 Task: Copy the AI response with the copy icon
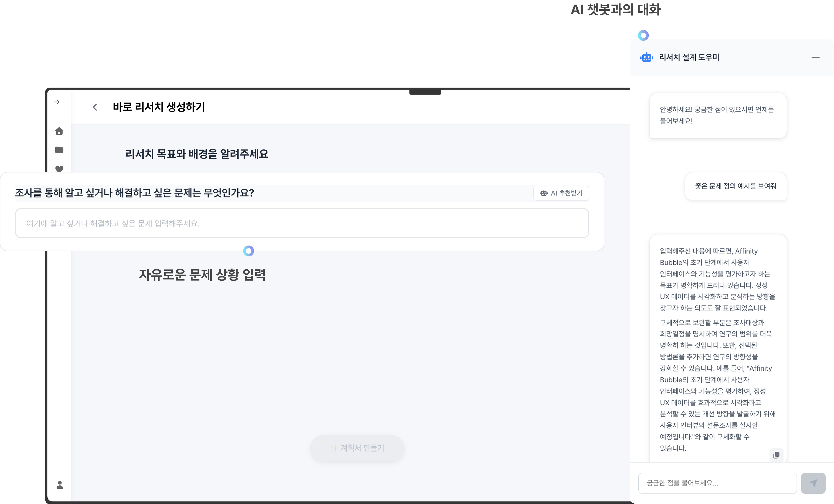click(x=776, y=455)
